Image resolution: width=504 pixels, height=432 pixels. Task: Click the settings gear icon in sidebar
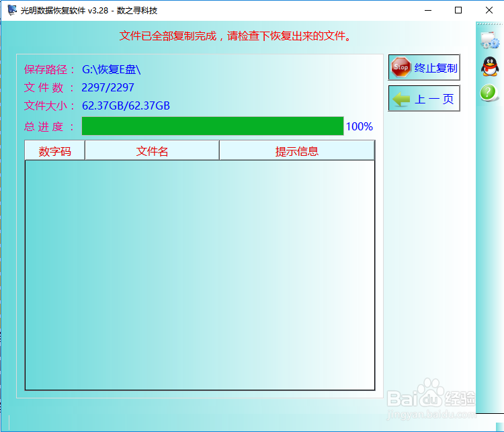coord(490,40)
